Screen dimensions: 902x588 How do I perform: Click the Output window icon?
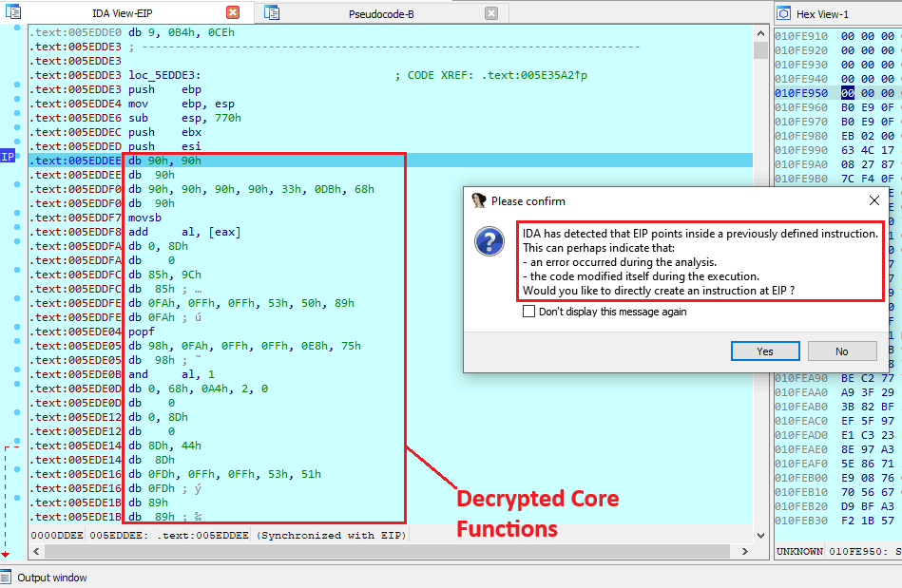(x=6, y=578)
